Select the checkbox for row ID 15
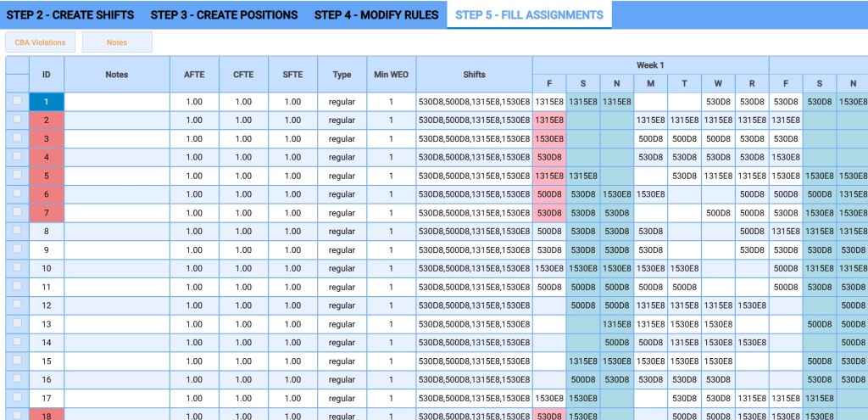 pos(17,361)
